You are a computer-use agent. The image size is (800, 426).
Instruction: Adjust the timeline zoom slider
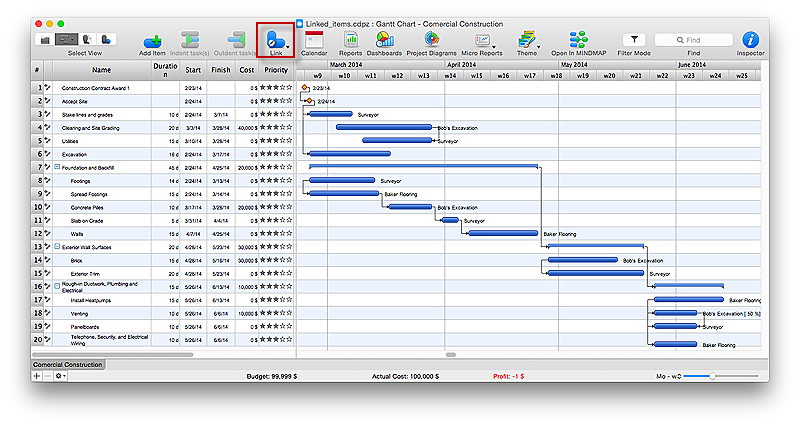click(712, 376)
